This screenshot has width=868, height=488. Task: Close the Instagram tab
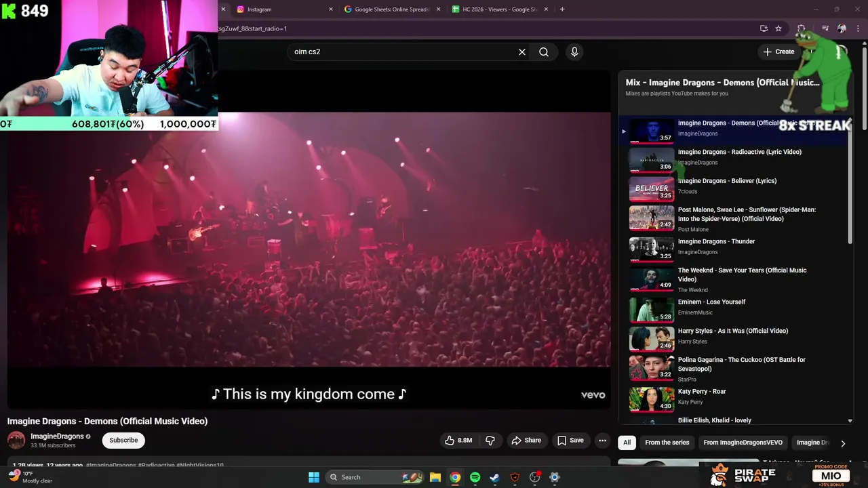click(331, 9)
